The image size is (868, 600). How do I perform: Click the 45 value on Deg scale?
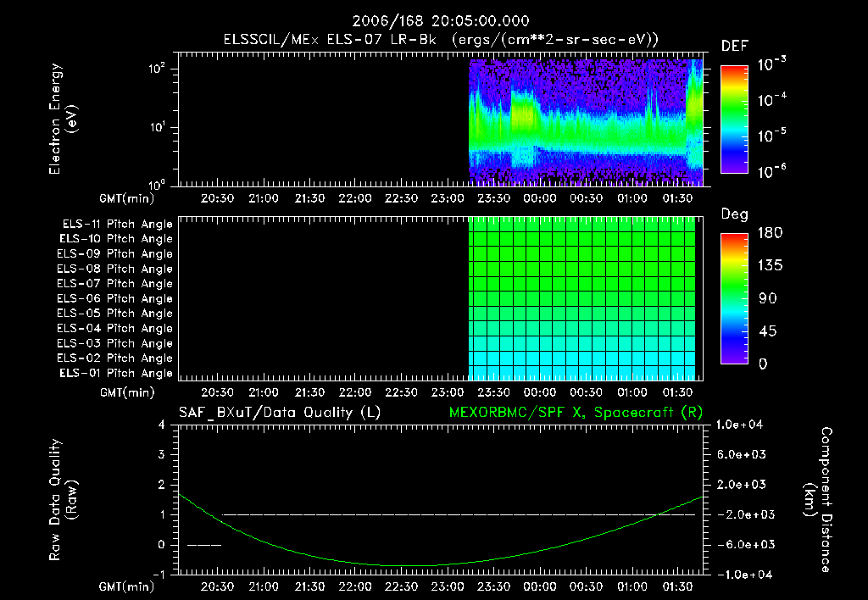[768, 331]
